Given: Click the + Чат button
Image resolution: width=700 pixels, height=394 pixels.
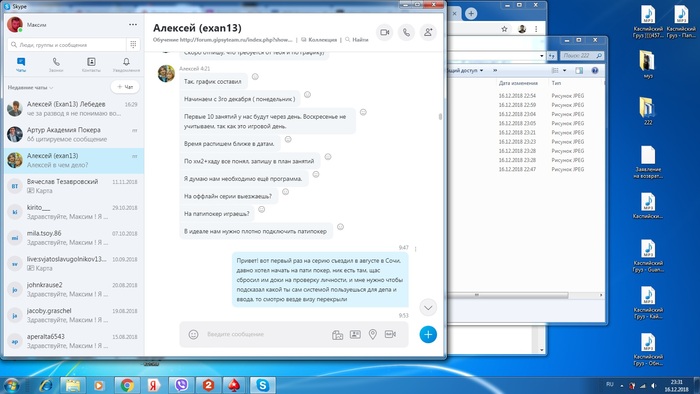Looking at the screenshot, I should coord(125,87).
